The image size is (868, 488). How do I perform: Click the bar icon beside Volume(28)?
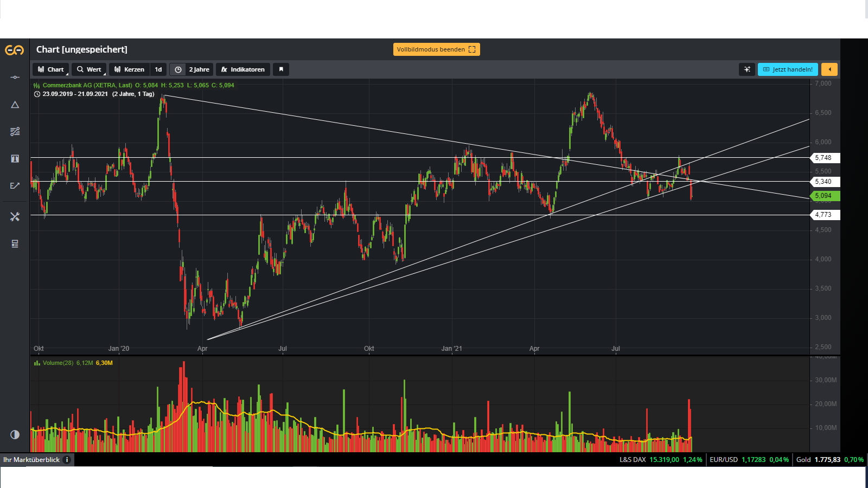(37, 363)
